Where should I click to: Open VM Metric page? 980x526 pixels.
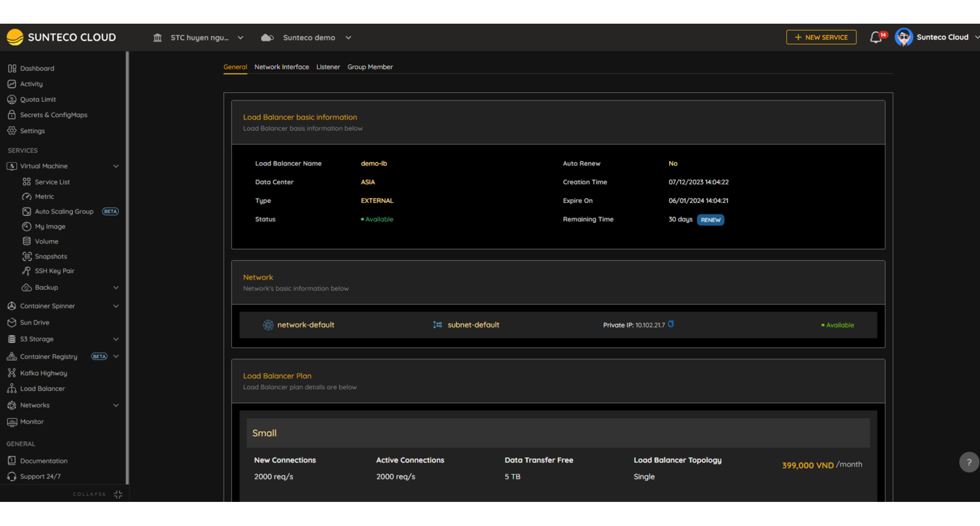click(44, 196)
